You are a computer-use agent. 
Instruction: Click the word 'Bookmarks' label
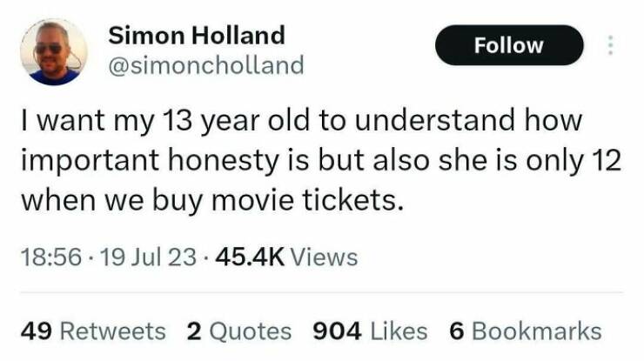pos(537,331)
